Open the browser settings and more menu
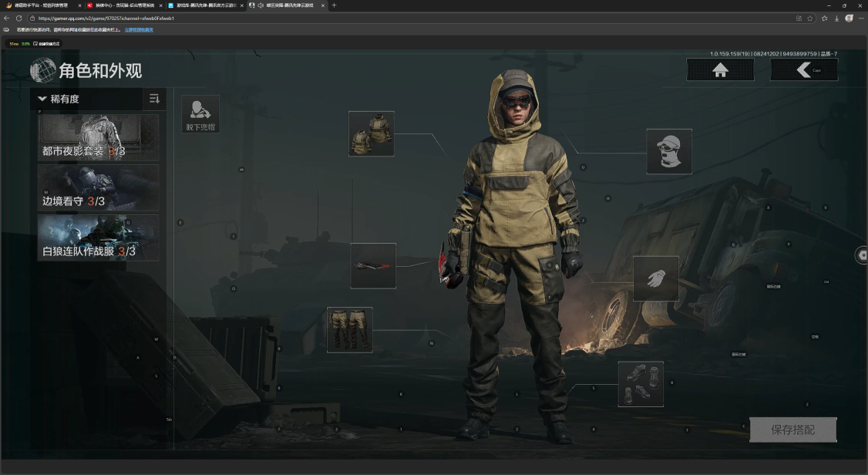The width and height of the screenshot is (868, 475). pyautogui.click(x=861, y=19)
